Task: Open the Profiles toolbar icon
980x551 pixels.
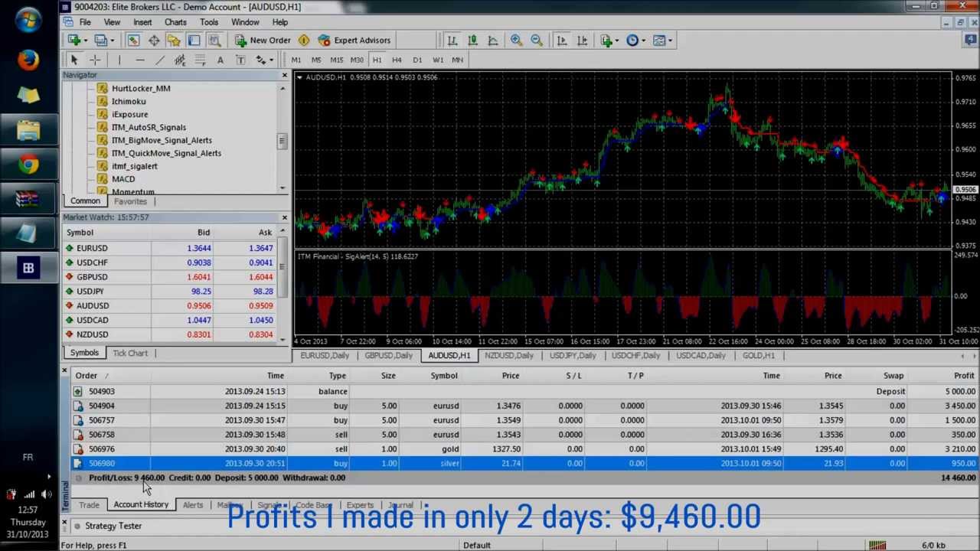Action: [x=100, y=40]
